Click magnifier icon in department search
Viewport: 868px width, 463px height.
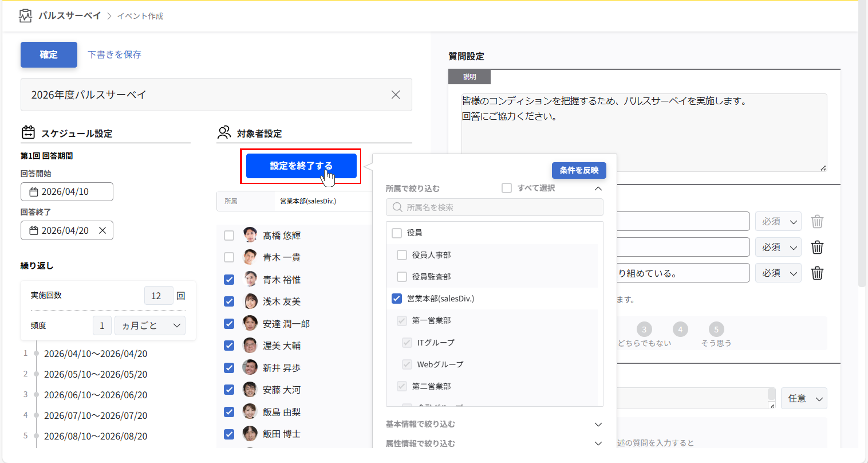397,207
